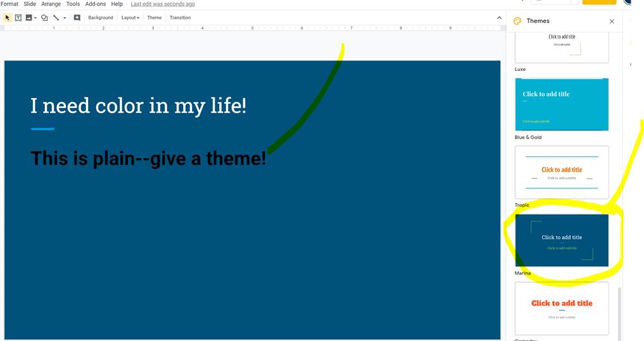
Task: Click the Themes palette icon
Action: [x=517, y=21]
